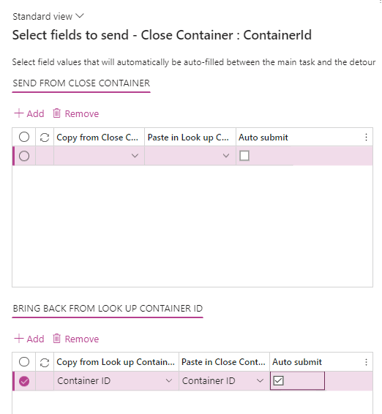Open column options menu of lower grid
This screenshot has height=414, width=382.
366,362
